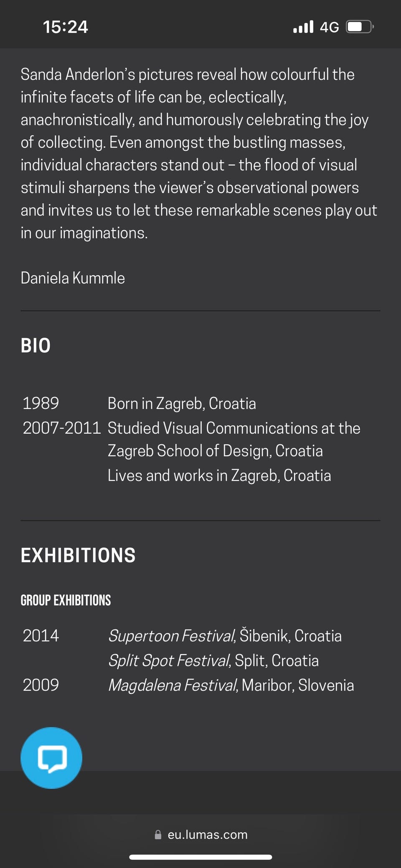
Task: Select the BIO section heading
Action: coord(36,346)
